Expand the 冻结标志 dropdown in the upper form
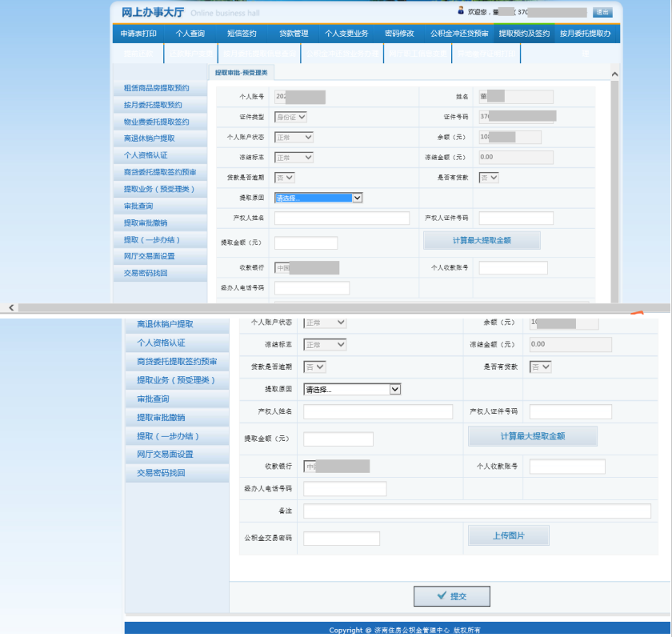This screenshot has height=637, width=672. pyautogui.click(x=294, y=158)
